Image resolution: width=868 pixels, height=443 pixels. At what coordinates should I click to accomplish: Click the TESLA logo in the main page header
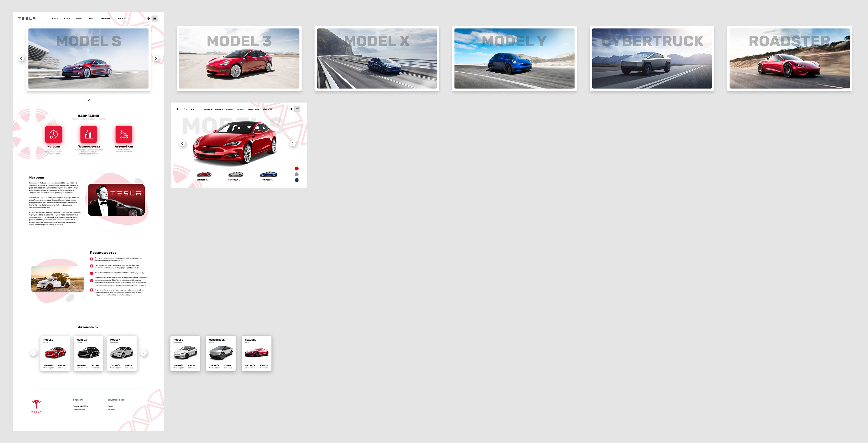(x=27, y=19)
